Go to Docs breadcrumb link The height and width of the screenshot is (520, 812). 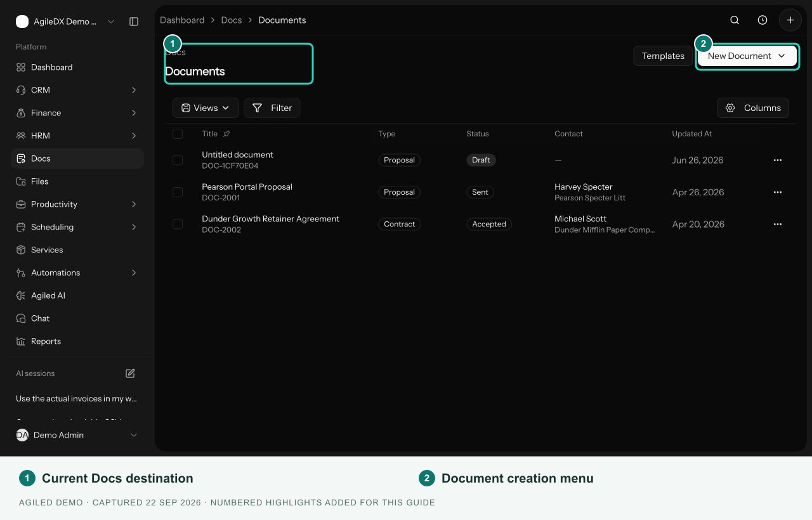coord(232,20)
